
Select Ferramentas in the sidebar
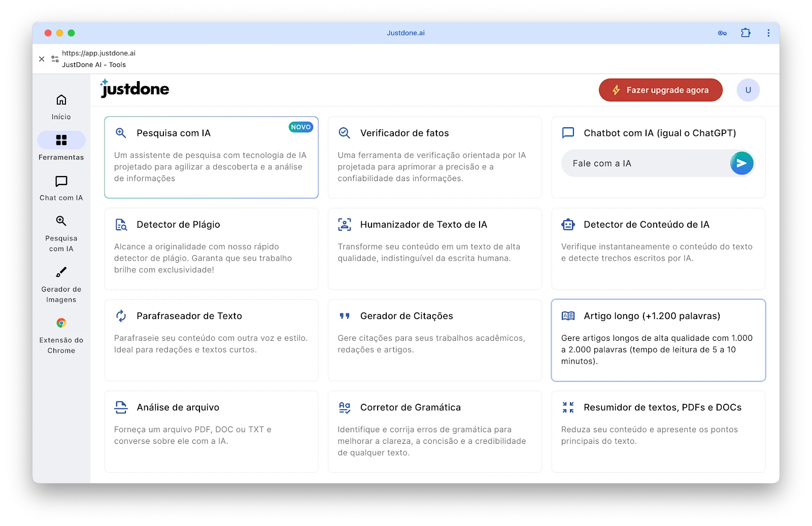pos(61,146)
